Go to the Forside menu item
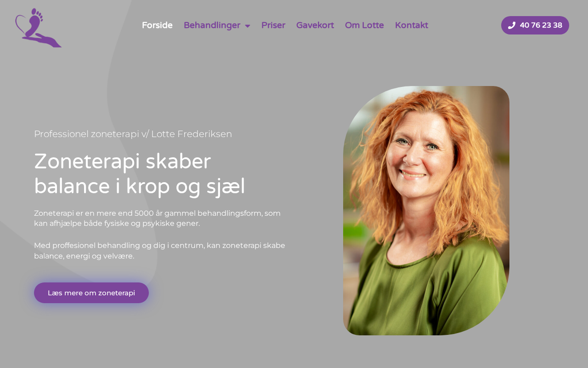This screenshot has width=588, height=368. pos(157,25)
